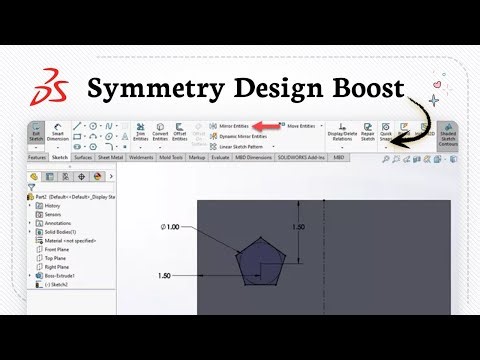Click Quick Snaps tool
The width and height of the screenshot is (480, 360).
[386, 132]
